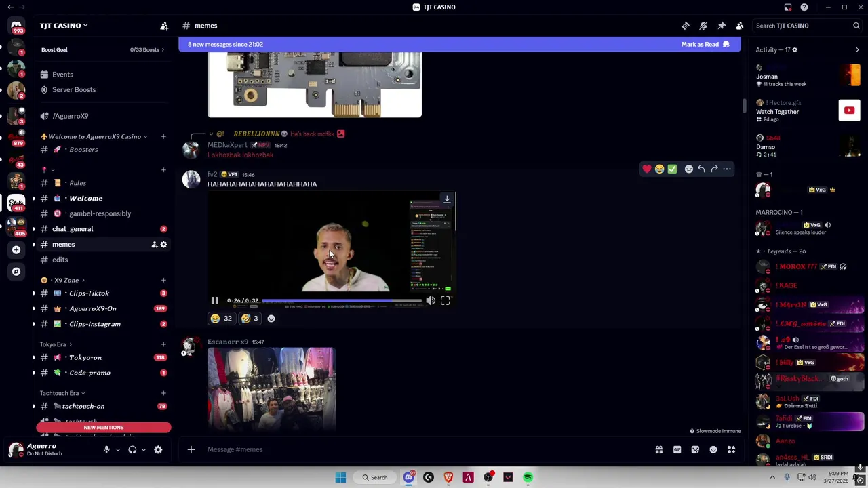This screenshot has height=488, width=868.
Task: Add a reaction below the video message
Action: coord(271,319)
